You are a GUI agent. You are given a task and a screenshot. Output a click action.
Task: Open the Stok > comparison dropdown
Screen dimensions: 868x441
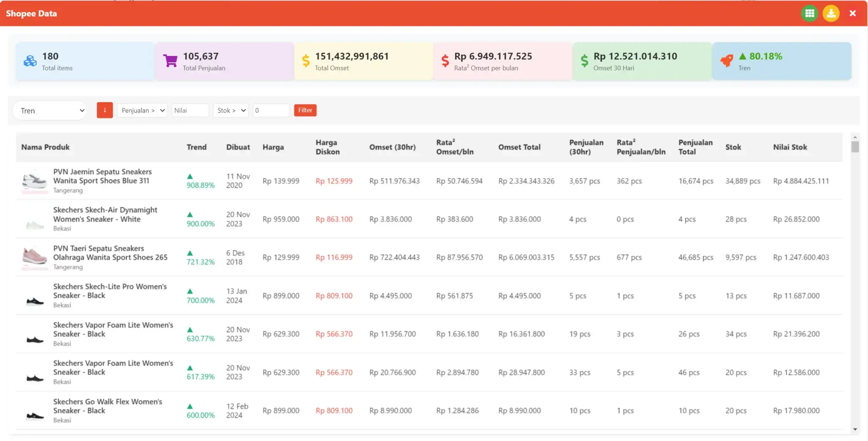click(231, 111)
